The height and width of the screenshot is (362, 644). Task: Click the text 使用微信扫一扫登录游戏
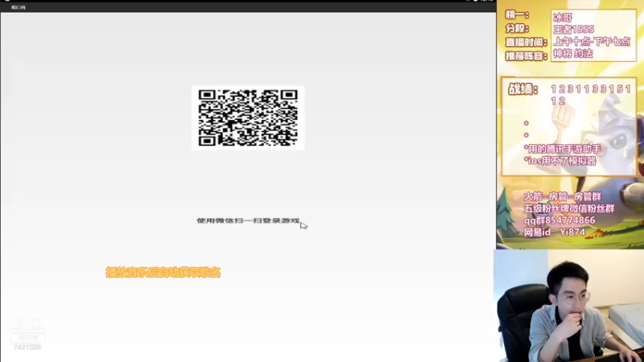point(248,220)
